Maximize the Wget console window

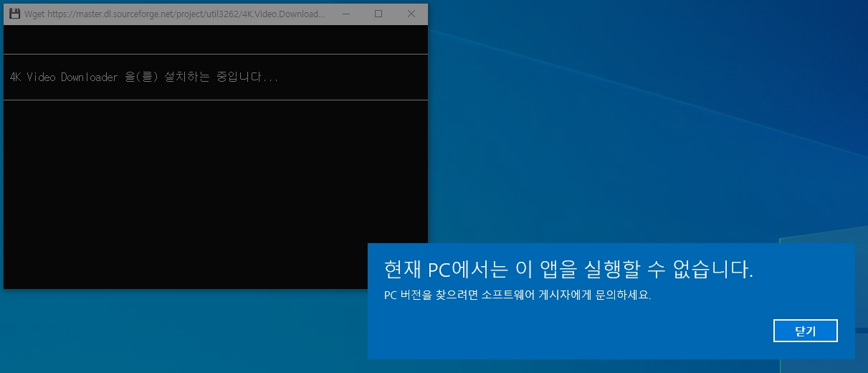pos(378,14)
